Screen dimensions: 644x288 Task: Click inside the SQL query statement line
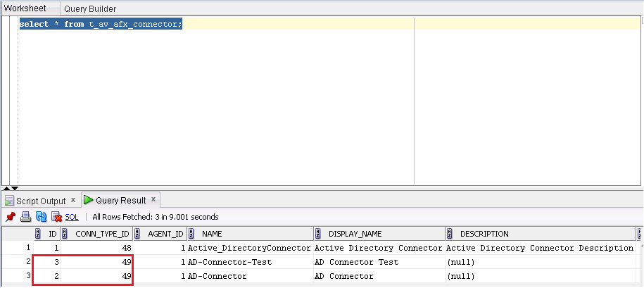[x=101, y=24]
